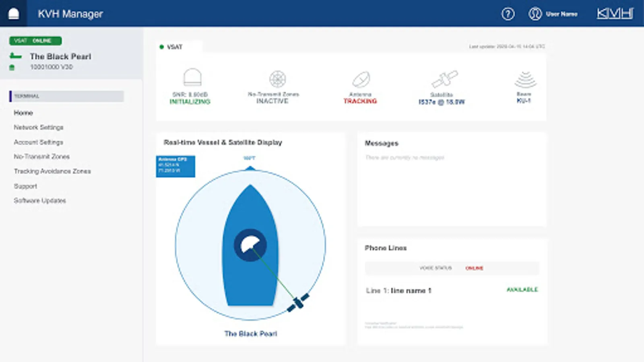Open Network Settings
This screenshot has width=644, height=362.
pos(39,128)
